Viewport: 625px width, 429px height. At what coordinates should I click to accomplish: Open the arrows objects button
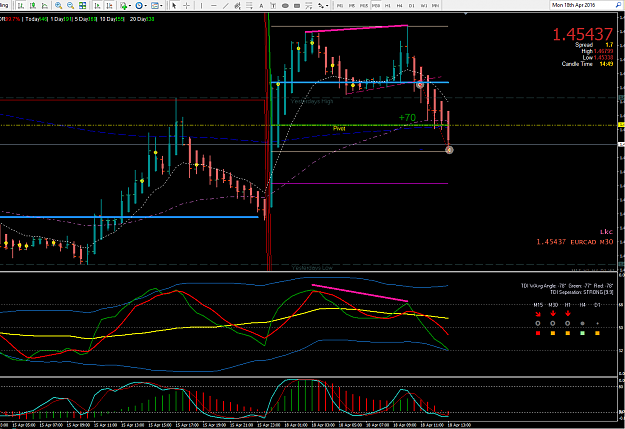click(x=321, y=6)
